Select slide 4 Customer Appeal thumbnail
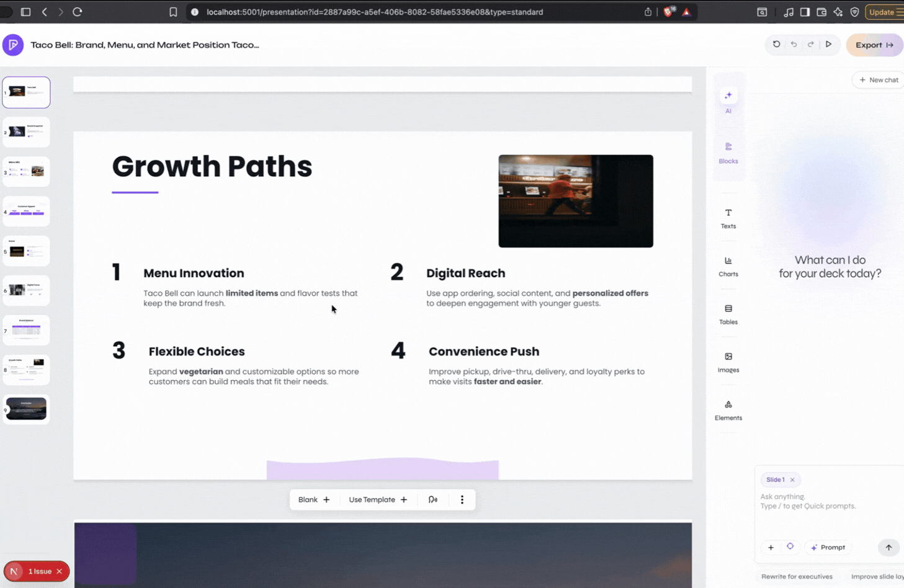 [x=27, y=212]
